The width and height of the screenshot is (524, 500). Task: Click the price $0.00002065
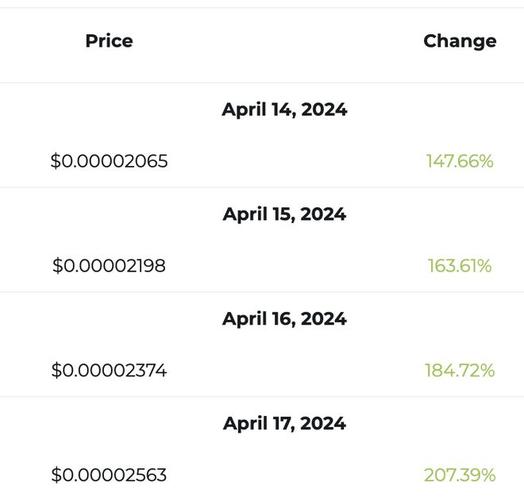(x=109, y=161)
